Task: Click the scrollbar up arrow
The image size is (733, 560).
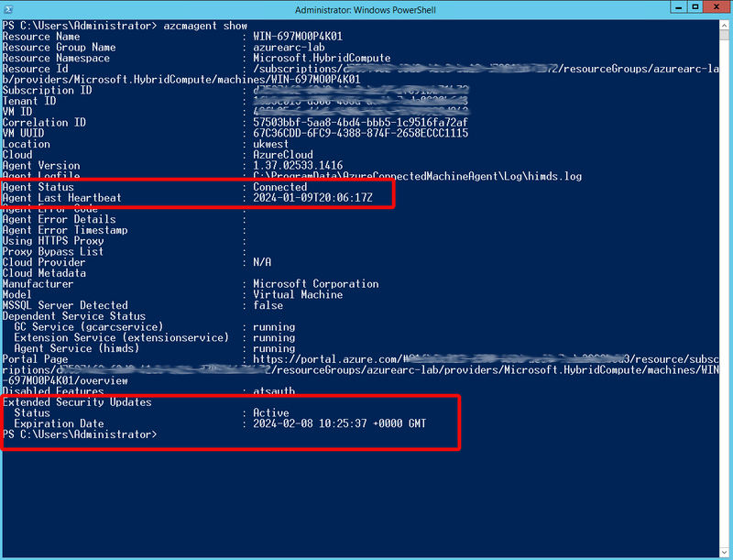Action: (x=725, y=25)
